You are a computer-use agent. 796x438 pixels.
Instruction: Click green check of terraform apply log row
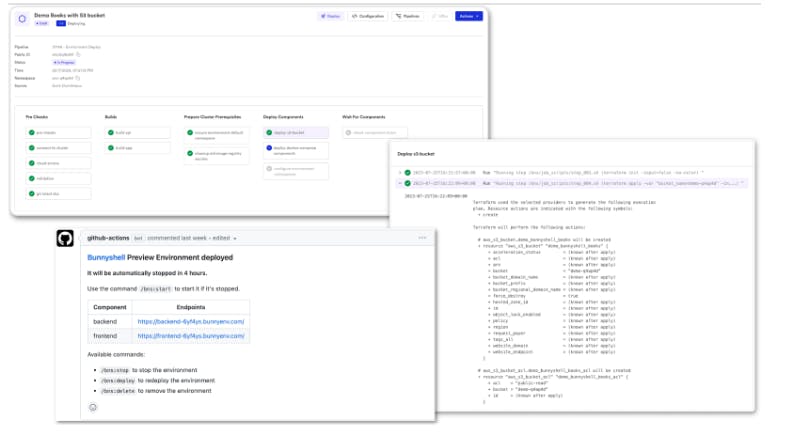[407, 183]
